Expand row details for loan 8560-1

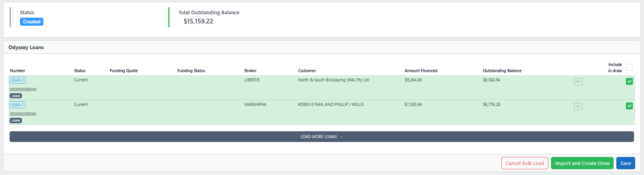pyautogui.click(x=578, y=106)
